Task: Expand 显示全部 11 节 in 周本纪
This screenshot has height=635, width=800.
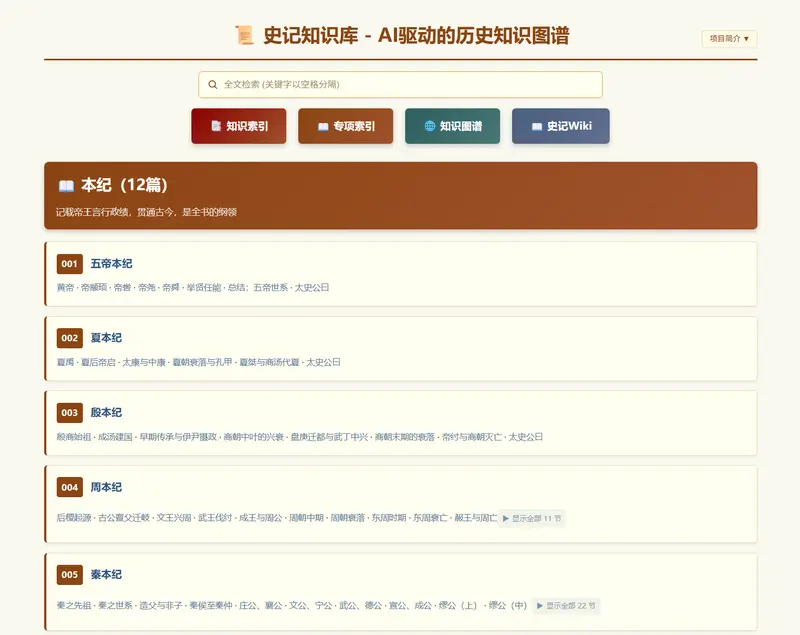Action: [532, 518]
